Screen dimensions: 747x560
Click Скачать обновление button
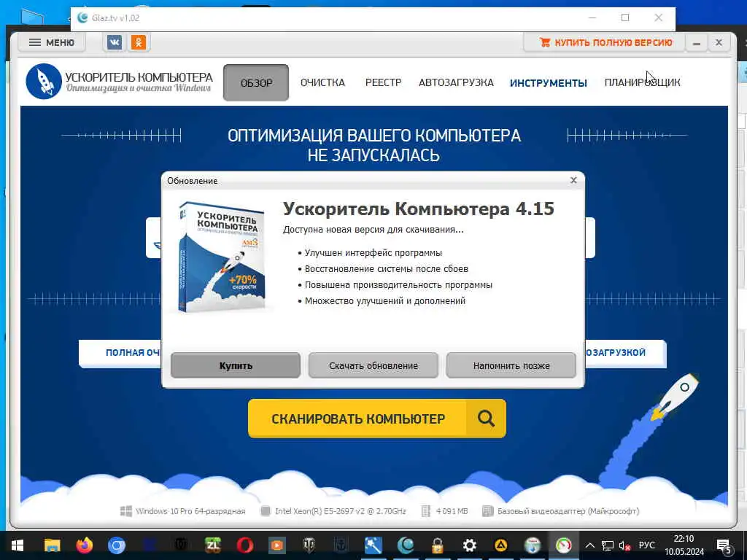(x=373, y=365)
